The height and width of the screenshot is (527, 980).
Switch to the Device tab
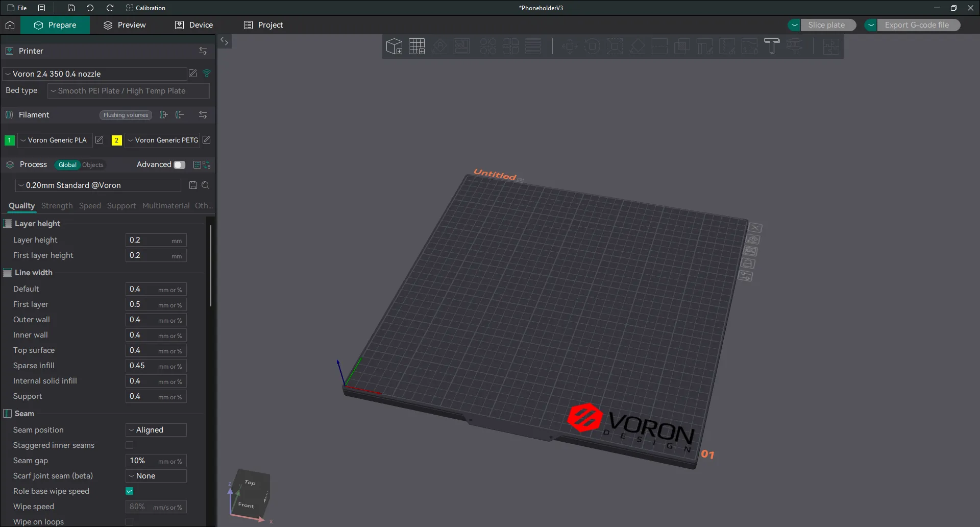pyautogui.click(x=194, y=25)
